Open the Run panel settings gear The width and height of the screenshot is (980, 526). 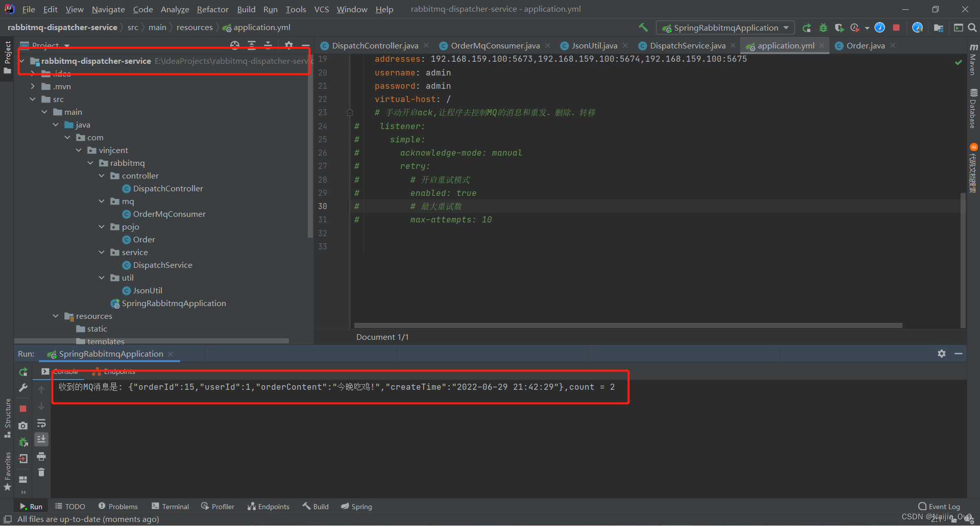click(942, 354)
